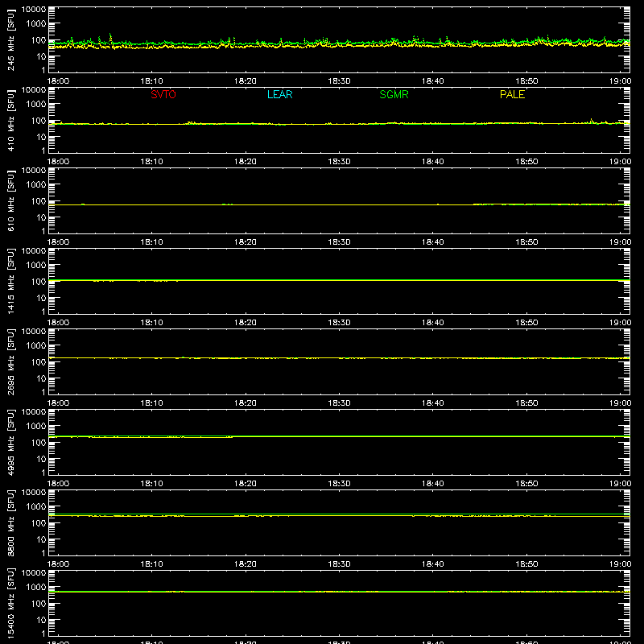Click the 10000 tick on 245 MHz axis
This screenshot has width=644, height=644.
34,10
